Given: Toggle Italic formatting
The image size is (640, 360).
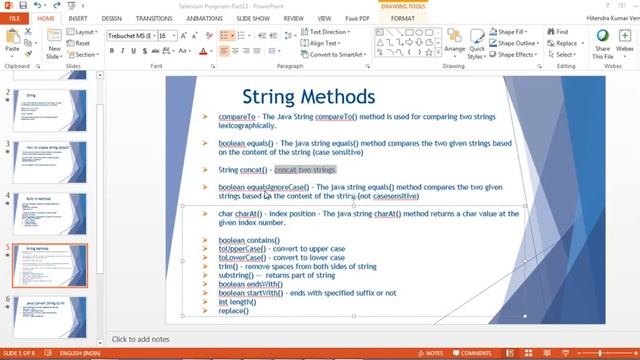Looking at the screenshot, I should point(122,51).
